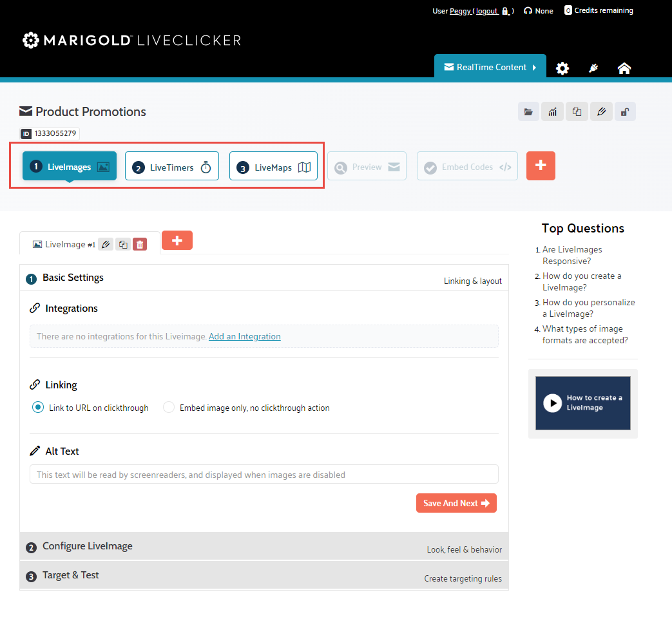This screenshot has width=672, height=617.
Task: Choose Embed image only, no clickthrough action
Action: pos(169,407)
